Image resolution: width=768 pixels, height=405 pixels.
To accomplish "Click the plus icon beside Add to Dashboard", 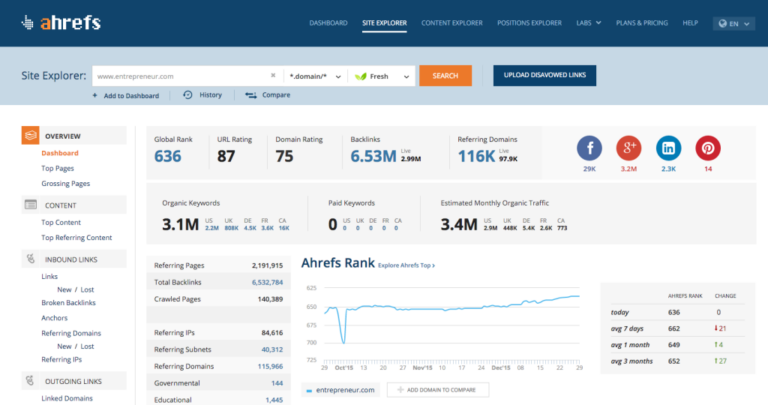I will 95,95.
